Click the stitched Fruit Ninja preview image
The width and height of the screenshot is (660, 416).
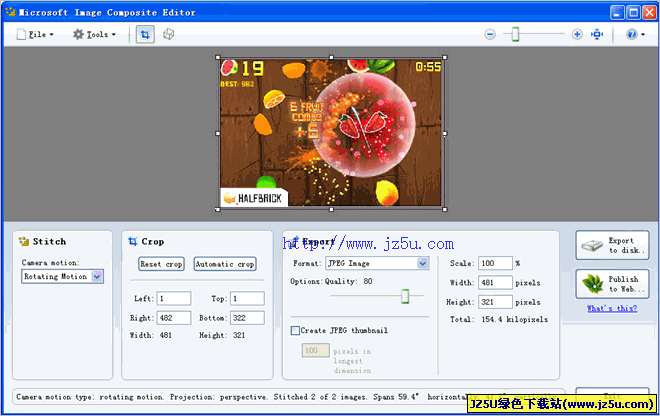(x=331, y=133)
